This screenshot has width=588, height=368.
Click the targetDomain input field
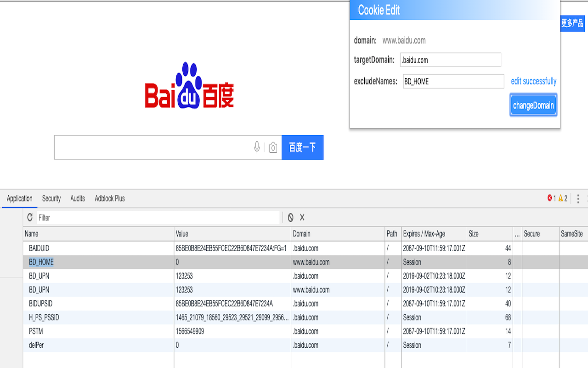coord(450,60)
